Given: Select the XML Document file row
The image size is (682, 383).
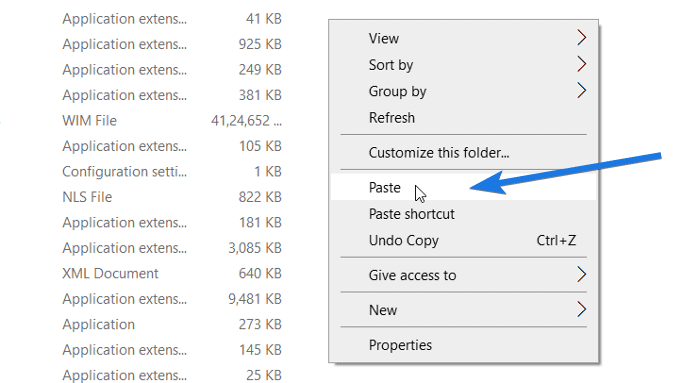Looking at the screenshot, I should coord(172,273).
